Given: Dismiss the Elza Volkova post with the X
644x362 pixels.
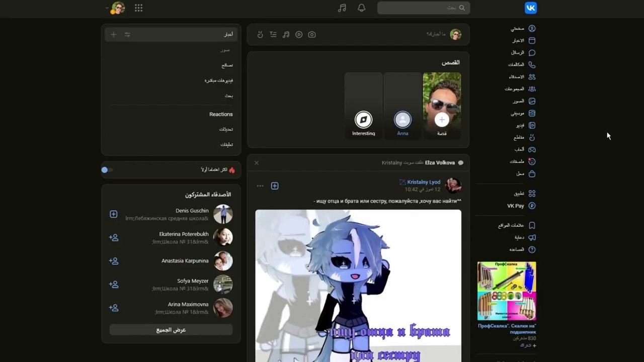Looking at the screenshot, I should [x=257, y=163].
